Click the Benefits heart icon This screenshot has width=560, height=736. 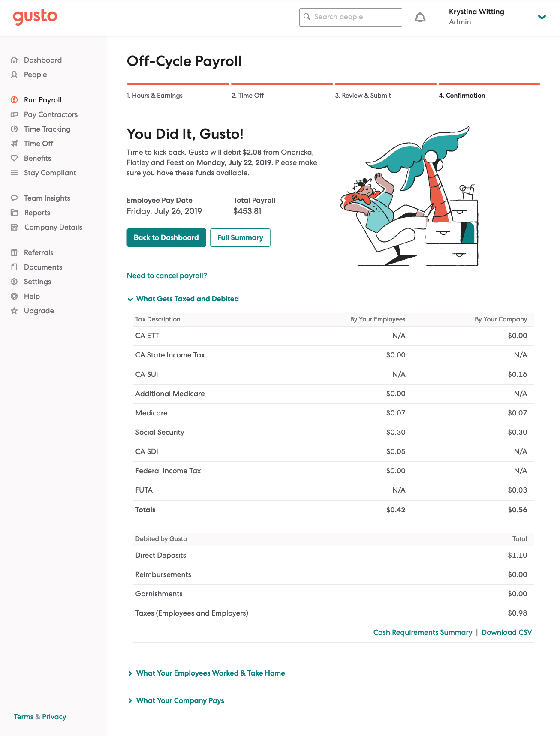point(14,158)
